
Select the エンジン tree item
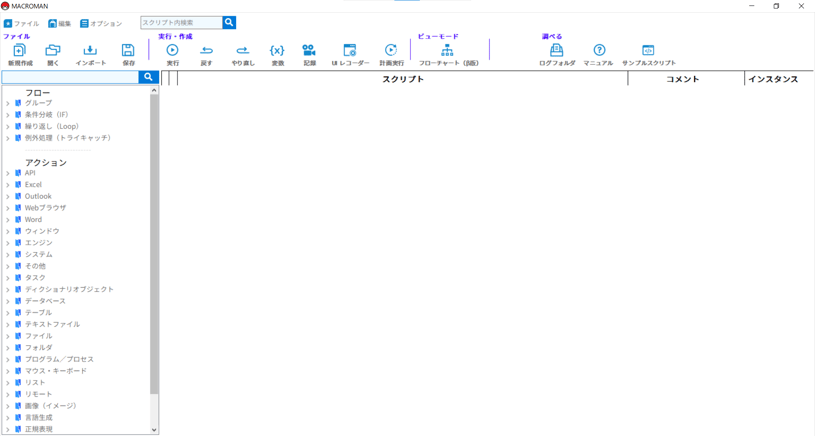pyautogui.click(x=38, y=243)
